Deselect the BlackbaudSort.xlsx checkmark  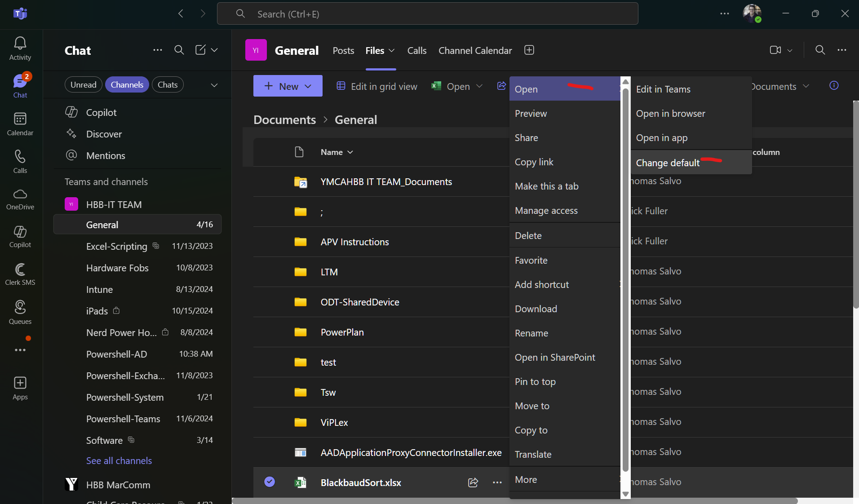(270, 482)
